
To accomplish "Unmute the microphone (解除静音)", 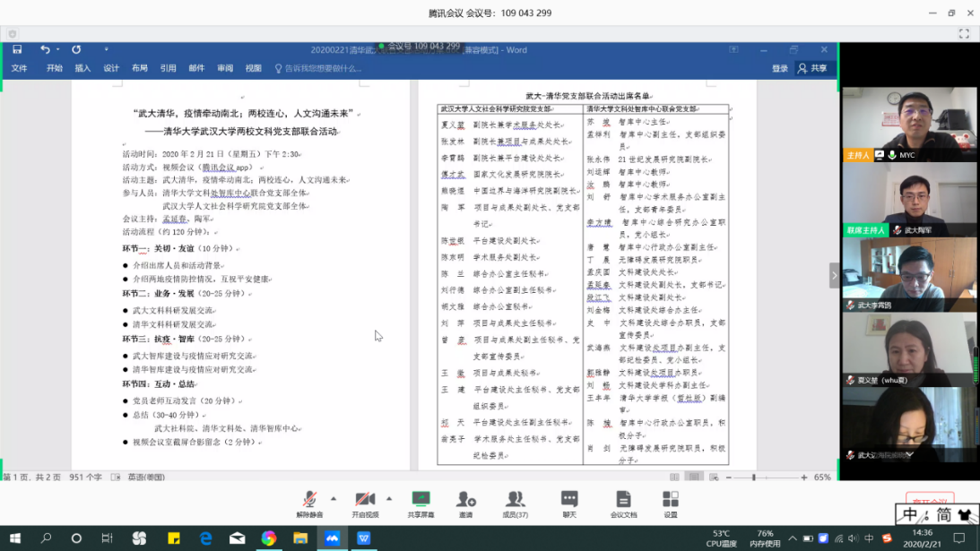I will (308, 502).
